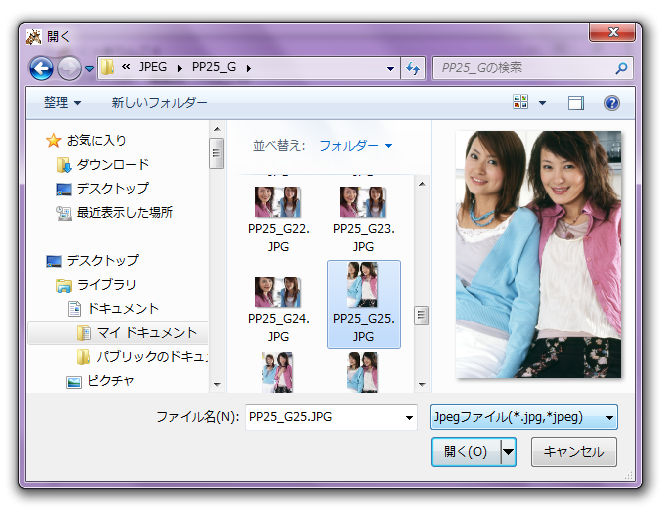
Task: Click the file list scrollbar thumb
Action: pyautogui.click(x=422, y=316)
